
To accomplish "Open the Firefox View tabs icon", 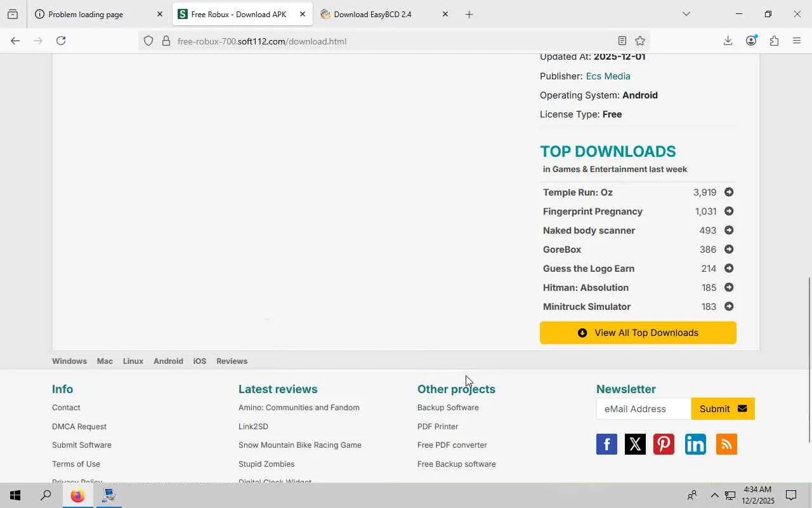I will click(x=13, y=14).
